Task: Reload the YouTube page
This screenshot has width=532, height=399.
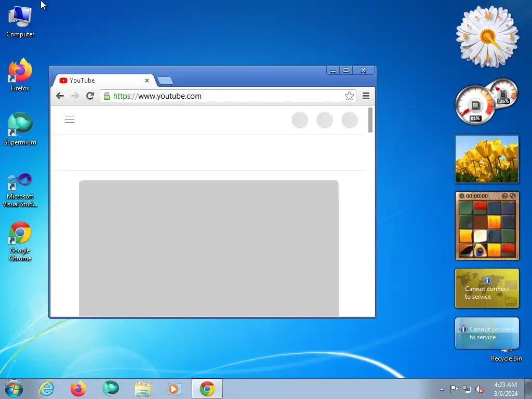Action: tap(90, 96)
